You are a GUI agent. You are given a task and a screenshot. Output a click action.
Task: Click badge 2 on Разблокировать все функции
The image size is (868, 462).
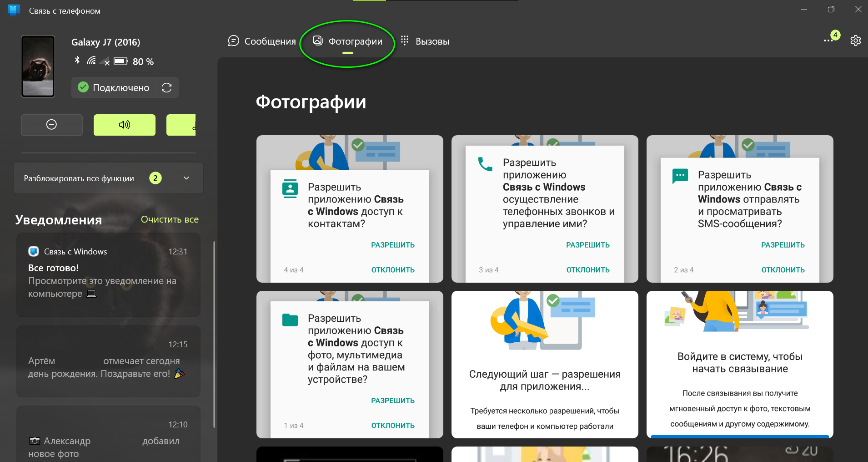pos(156,178)
